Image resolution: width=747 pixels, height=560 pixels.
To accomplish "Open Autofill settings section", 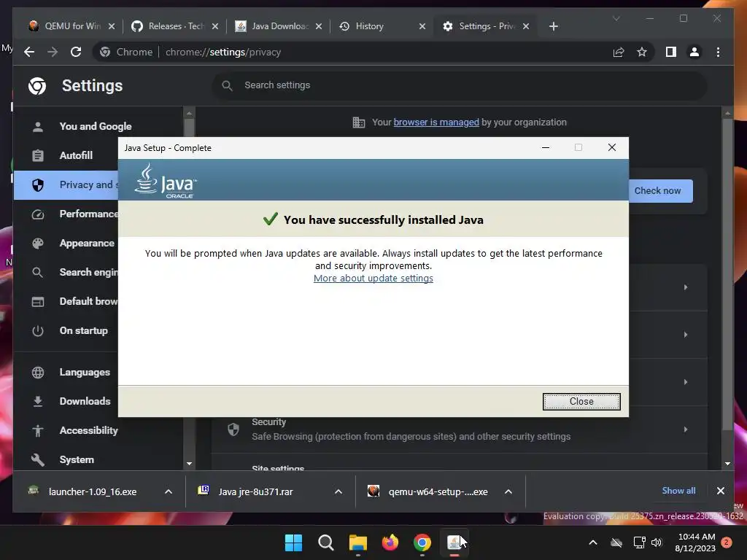I will (x=66, y=155).
